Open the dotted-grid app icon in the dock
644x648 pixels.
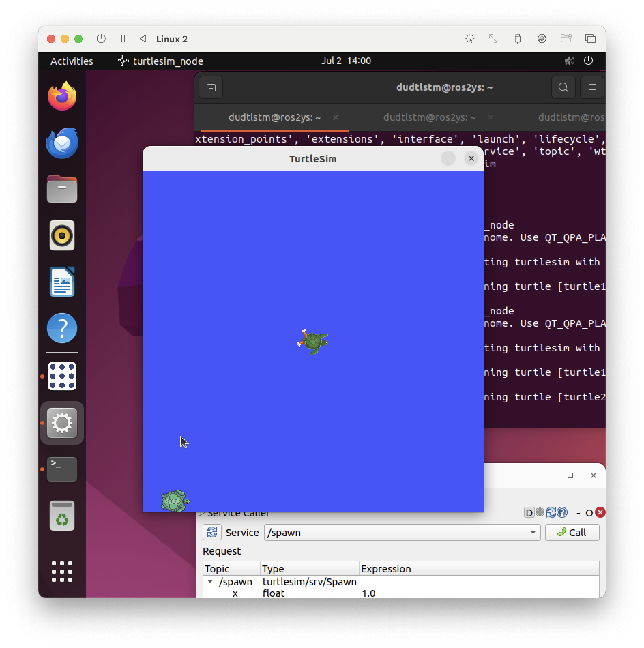[62, 376]
